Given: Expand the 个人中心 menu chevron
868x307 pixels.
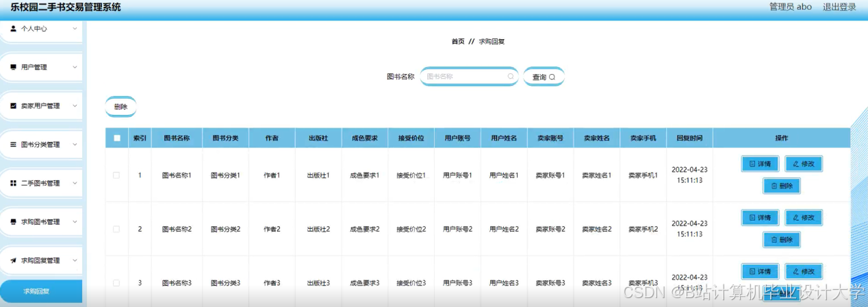Looking at the screenshot, I should point(75,29).
